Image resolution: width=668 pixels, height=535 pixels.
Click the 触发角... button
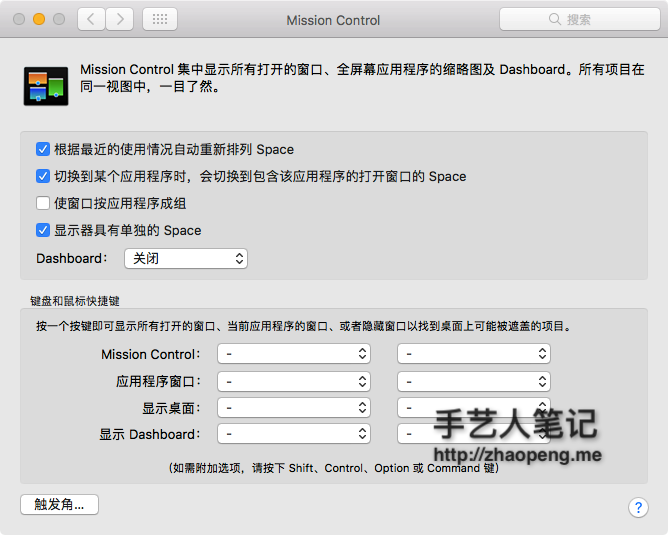point(59,504)
